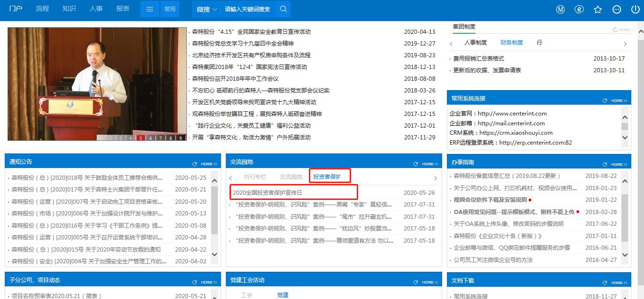The height and width of the screenshot is (299, 644).
Task: Switch to the 财务制度 tab
Action: coord(512,42)
